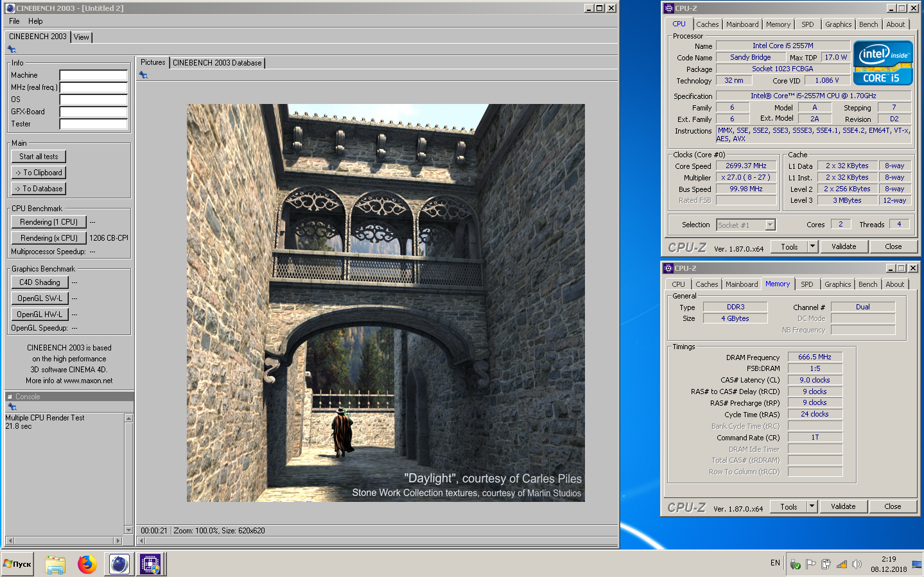Click Tools button in top CPU-Z window

coord(789,246)
